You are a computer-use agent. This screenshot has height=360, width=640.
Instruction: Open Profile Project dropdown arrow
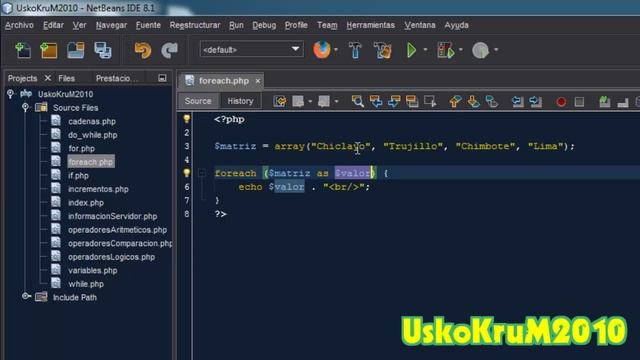click(496, 50)
